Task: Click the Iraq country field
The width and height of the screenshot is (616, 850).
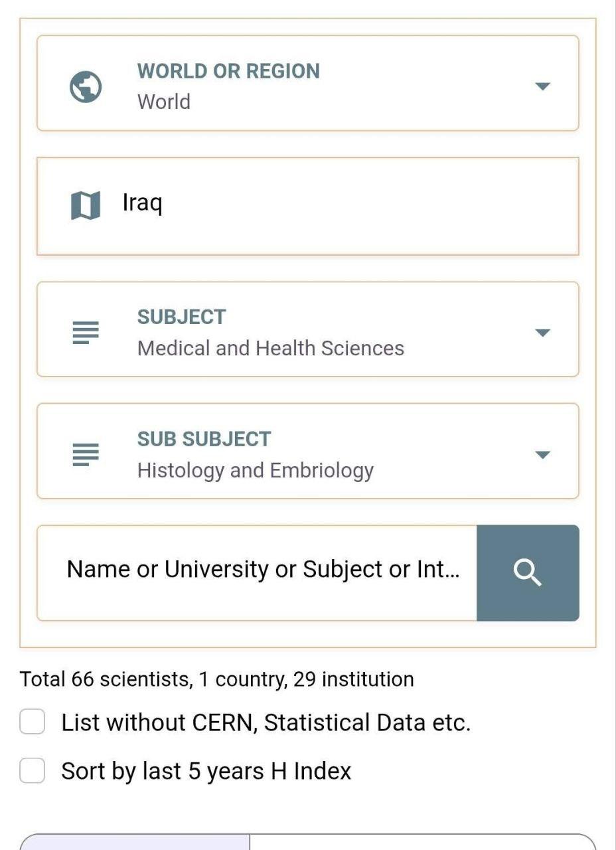Action: [332, 205]
